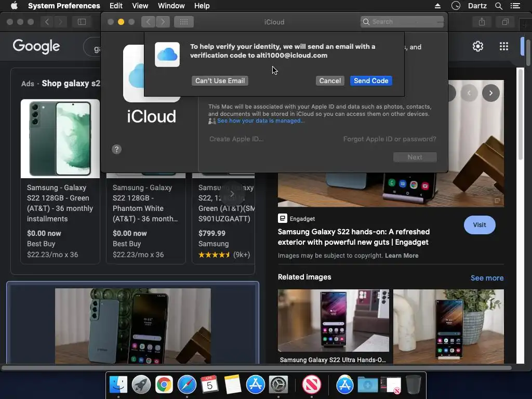
Task: Open Downloads folder in the Dock
Action: pyautogui.click(x=367, y=385)
